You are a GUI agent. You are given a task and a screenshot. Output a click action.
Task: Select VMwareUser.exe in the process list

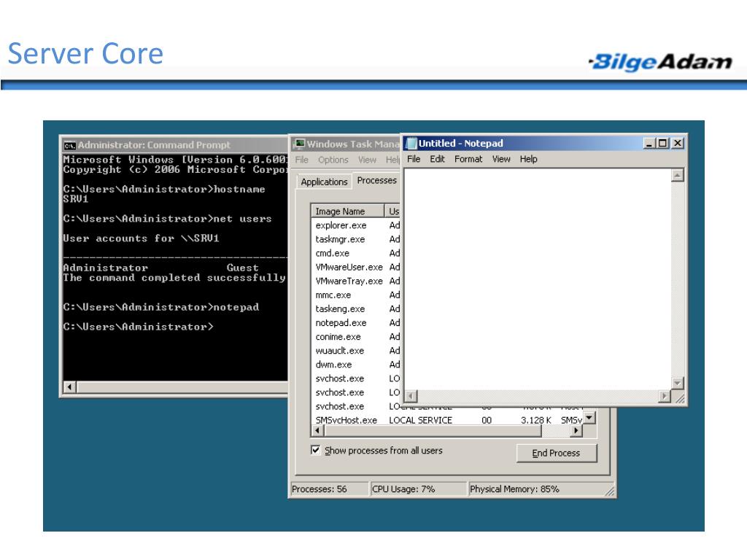click(x=349, y=267)
